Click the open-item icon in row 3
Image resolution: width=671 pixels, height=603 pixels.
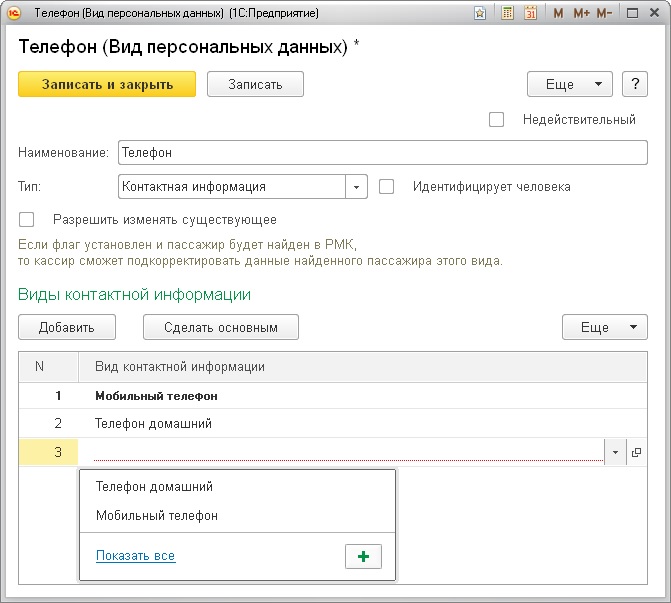pos(636,453)
